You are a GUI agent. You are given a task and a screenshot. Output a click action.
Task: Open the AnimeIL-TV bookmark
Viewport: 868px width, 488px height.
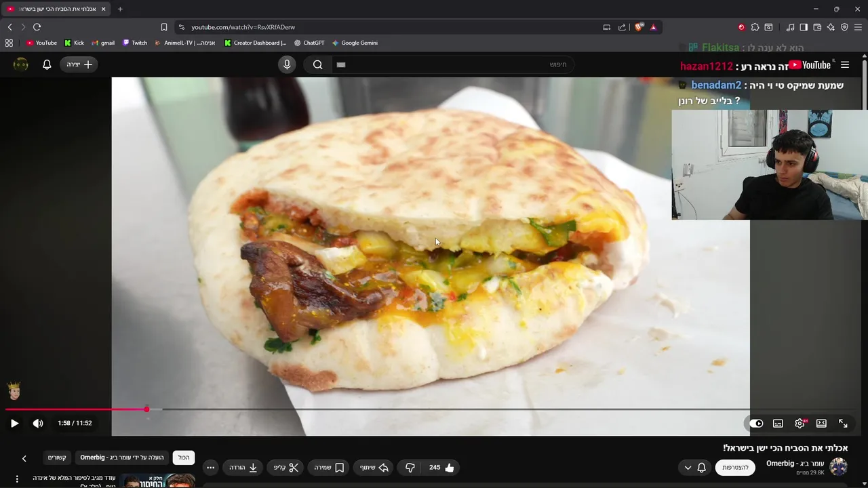[185, 43]
